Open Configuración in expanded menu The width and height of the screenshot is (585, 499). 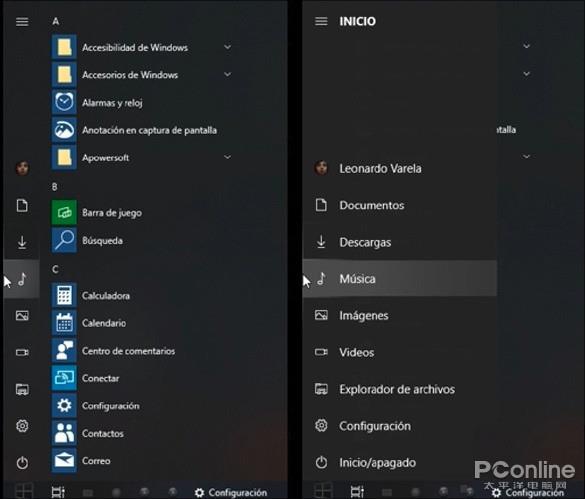point(400,426)
